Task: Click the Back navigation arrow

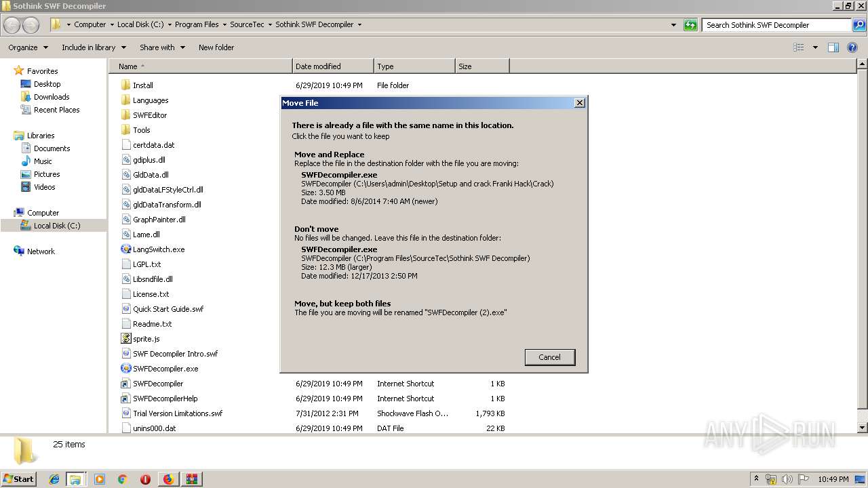Action: point(12,25)
